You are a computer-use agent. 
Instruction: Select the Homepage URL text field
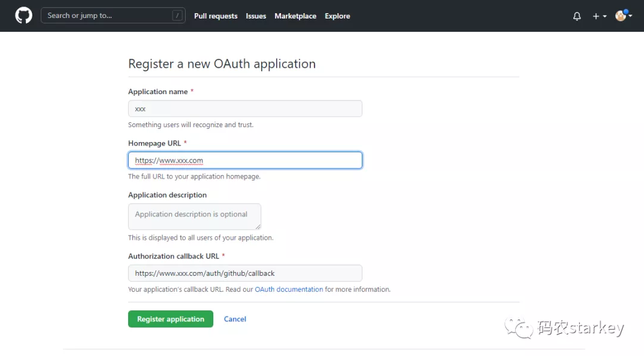click(x=245, y=160)
